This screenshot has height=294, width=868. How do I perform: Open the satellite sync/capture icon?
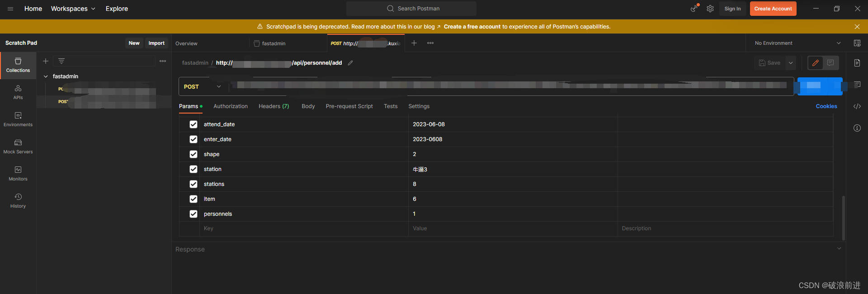tap(694, 8)
